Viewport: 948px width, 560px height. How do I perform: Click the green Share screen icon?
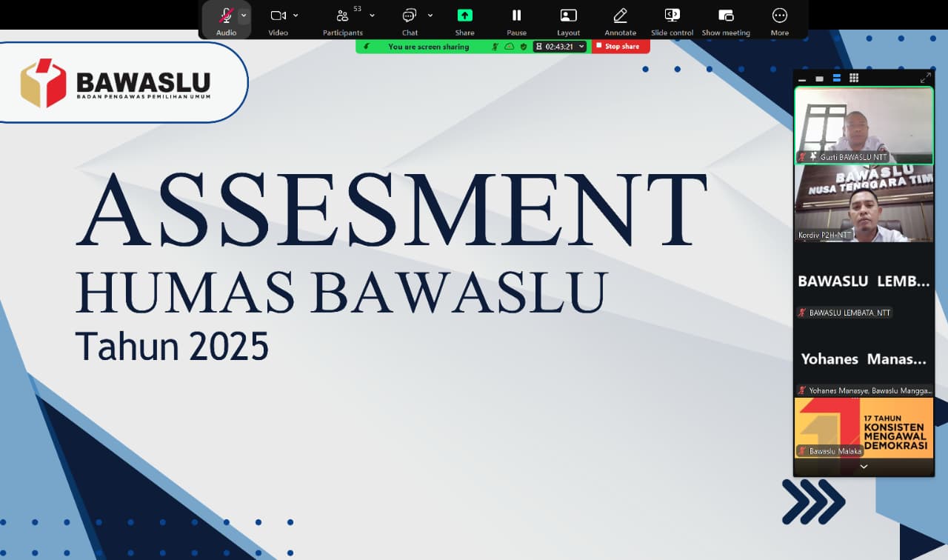[464, 16]
